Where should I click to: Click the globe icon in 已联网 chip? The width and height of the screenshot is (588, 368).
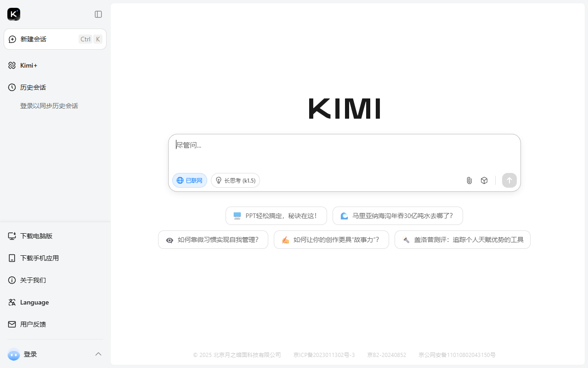(180, 180)
